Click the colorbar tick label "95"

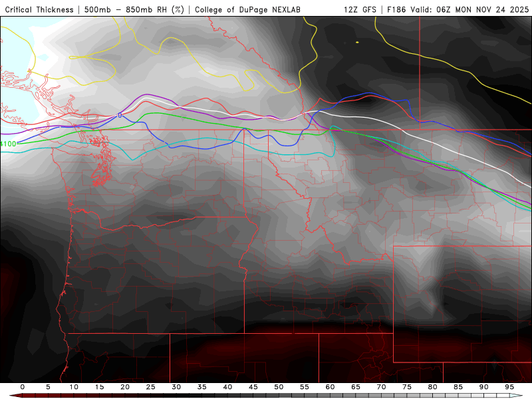509,387
